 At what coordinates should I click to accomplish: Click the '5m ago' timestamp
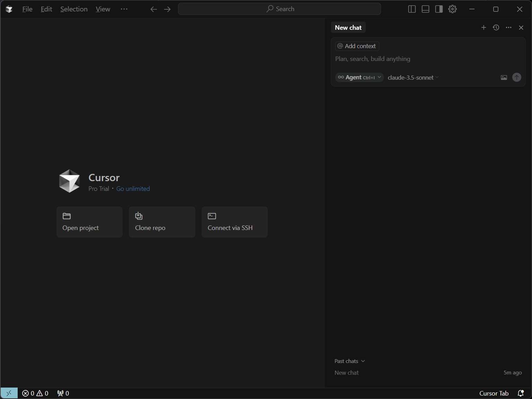tap(513, 373)
